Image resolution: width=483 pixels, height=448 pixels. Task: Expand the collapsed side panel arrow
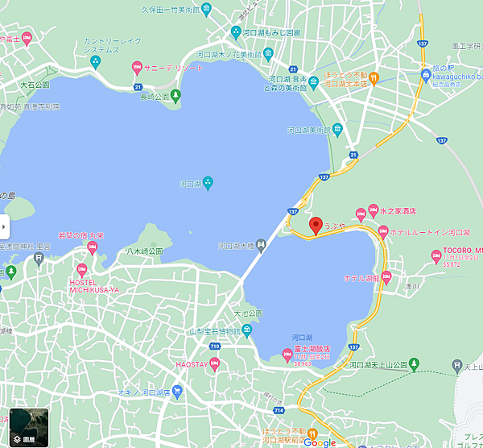[x=4, y=226]
